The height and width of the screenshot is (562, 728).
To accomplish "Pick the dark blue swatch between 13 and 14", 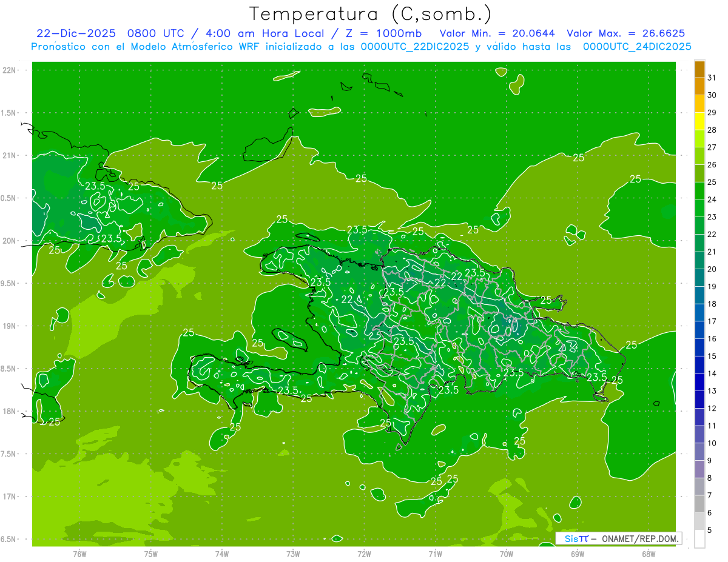I will 699,382.
